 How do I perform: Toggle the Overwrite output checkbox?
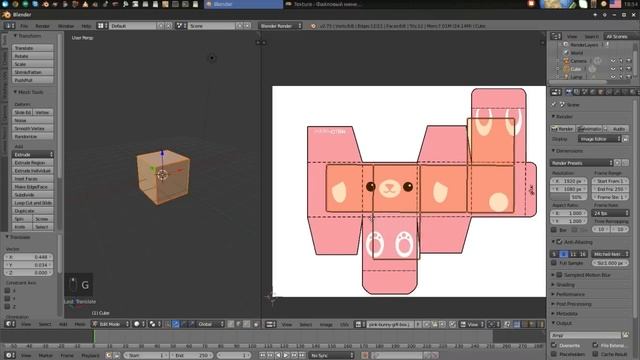pos(554,345)
